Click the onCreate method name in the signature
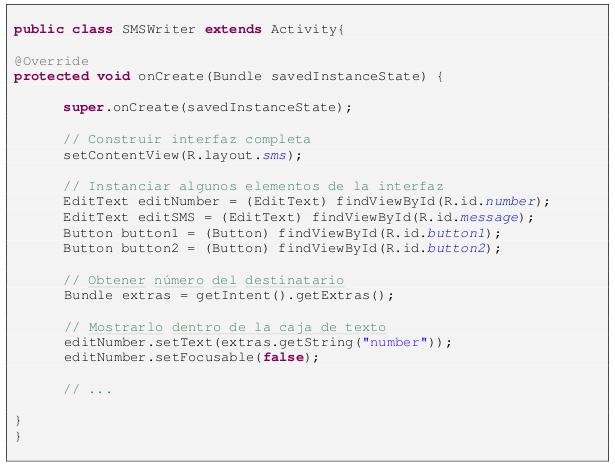This screenshot has width=615, height=466. point(171,76)
